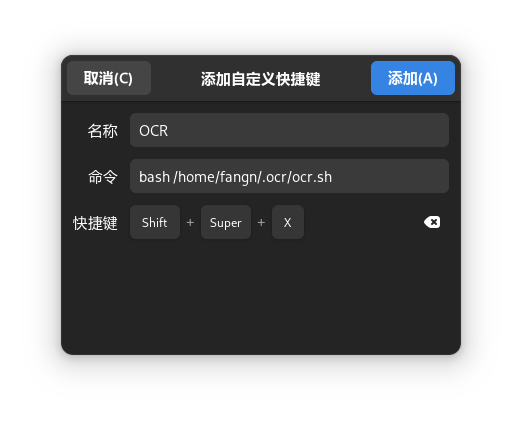The height and width of the screenshot is (422, 522).
Task: Click the empty dialog area below the shortcut row
Action: click(x=261, y=297)
